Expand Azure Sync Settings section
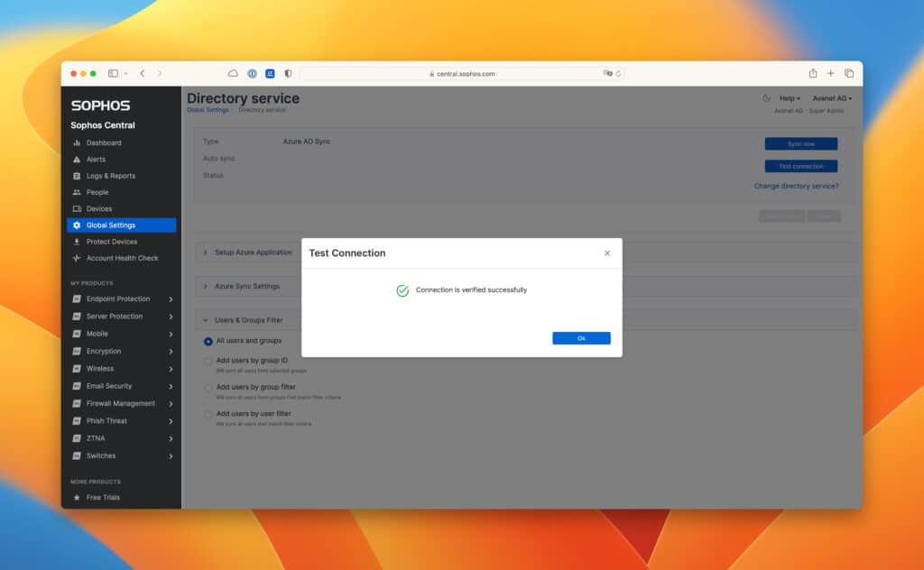 click(205, 286)
